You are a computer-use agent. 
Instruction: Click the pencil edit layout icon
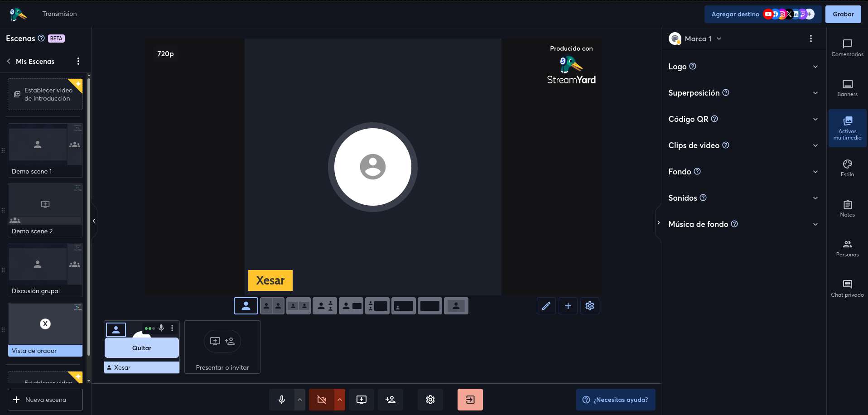coord(546,306)
